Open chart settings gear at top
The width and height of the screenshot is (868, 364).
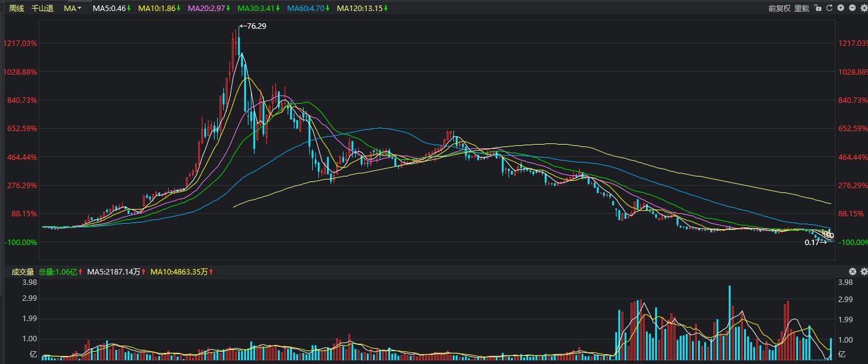[862, 8]
